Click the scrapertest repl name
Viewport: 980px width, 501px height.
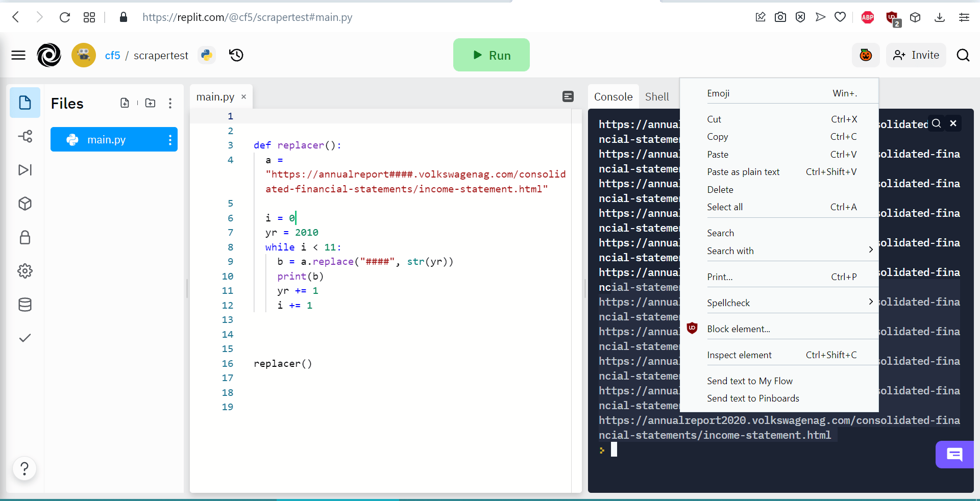161,55
